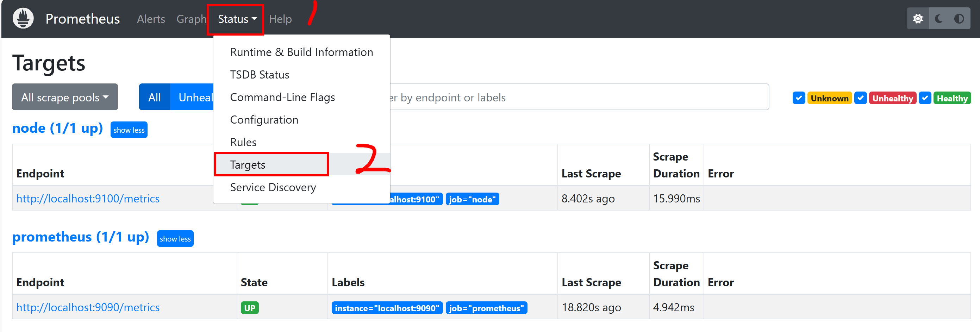This screenshot has height=332, width=980.
Task: Choose TSDB Status from the menu
Action: coord(301,75)
